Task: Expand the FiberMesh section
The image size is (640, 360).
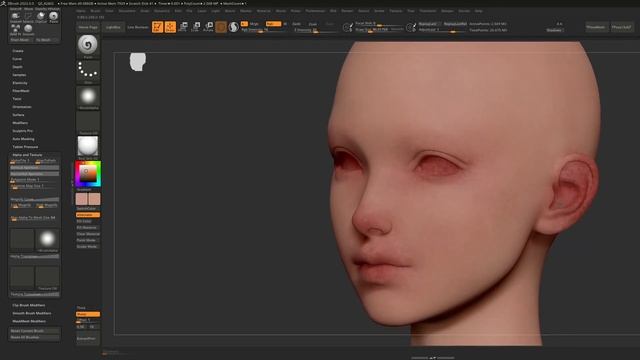Action: (x=21, y=91)
